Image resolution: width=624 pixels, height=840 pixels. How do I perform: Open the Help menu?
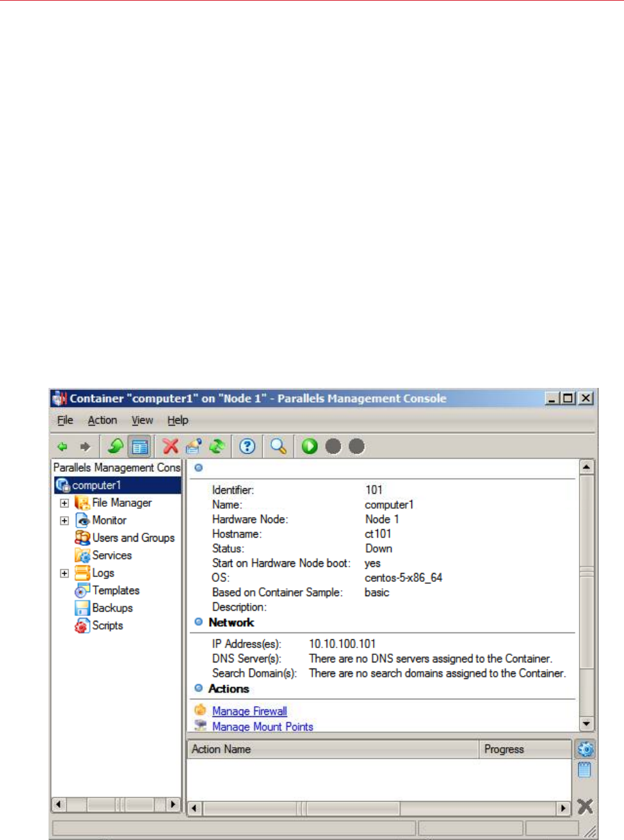[178, 420]
